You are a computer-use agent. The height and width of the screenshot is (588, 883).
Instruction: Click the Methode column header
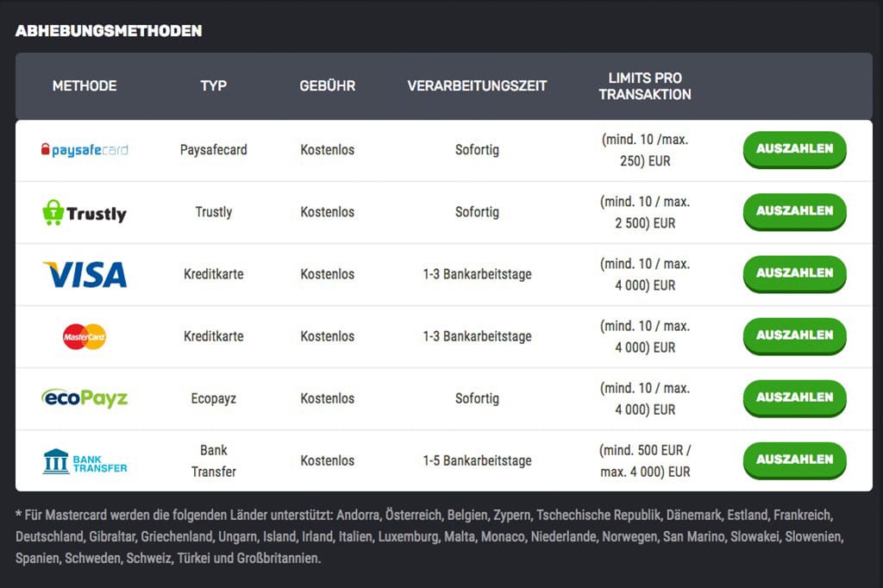pos(85,86)
